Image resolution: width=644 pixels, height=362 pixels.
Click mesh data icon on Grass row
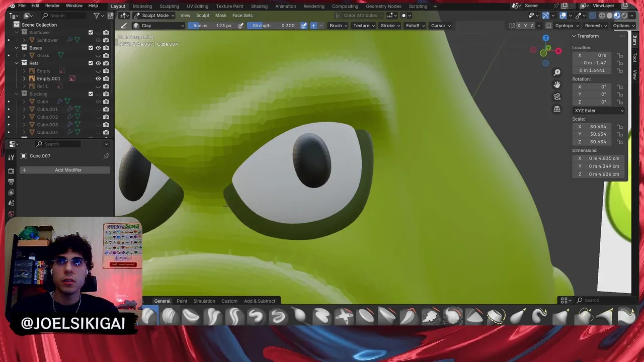(60, 55)
